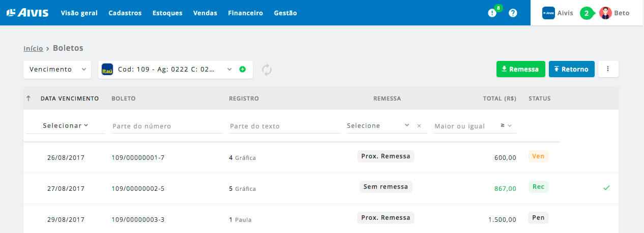This screenshot has height=233, width=644.
Task: Click the Status column header
Action: click(x=540, y=98)
